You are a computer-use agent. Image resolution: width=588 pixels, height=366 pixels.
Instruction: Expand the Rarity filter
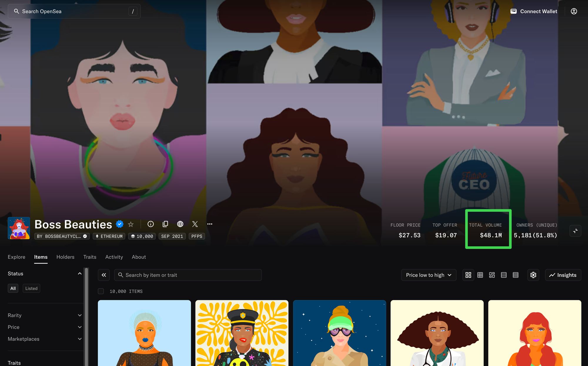tap(45, 315)
